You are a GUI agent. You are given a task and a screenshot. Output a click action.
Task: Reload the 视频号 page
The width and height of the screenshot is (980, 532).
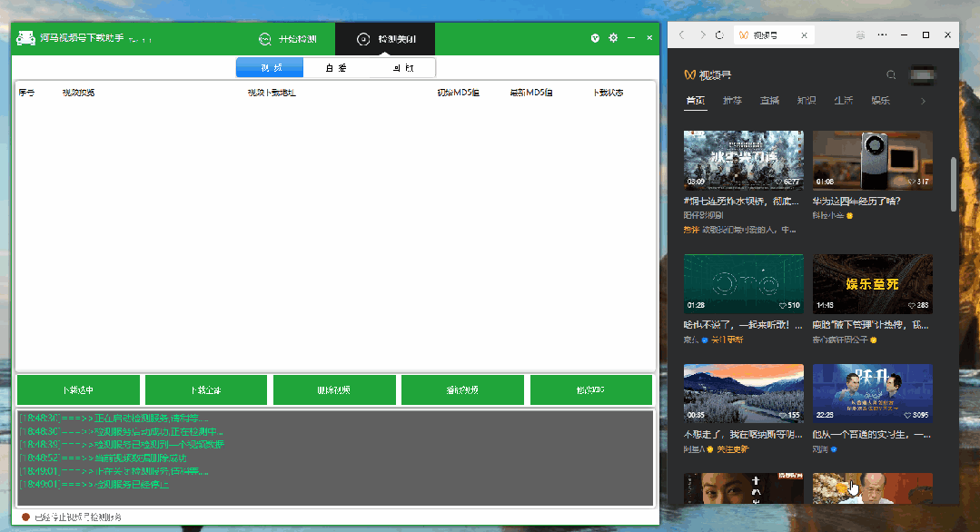(x=720, y=35)
